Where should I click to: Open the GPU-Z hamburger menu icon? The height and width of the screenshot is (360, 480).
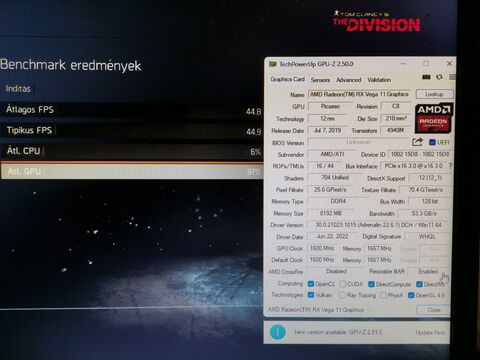[x=452, y=77]
